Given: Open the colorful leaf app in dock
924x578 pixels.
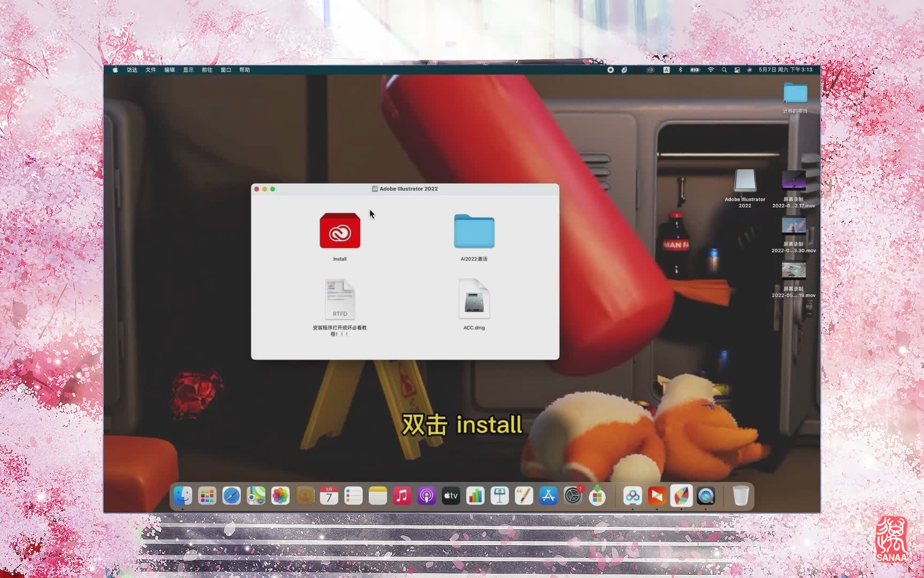Looking at the screenshot, I should click(681, 496).
